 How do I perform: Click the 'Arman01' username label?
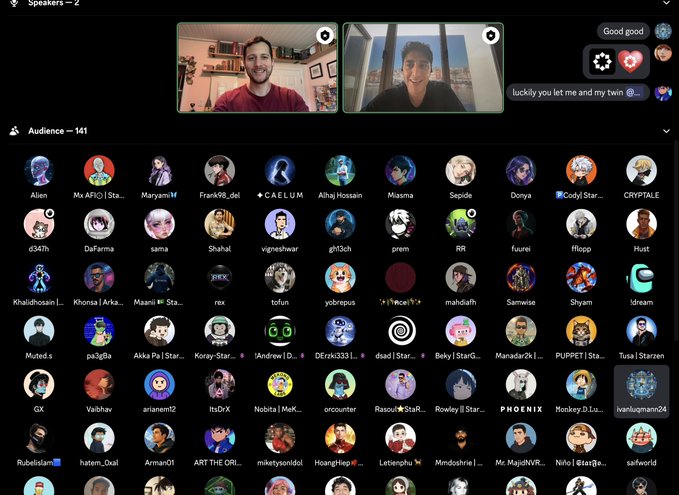coord(159,463)
